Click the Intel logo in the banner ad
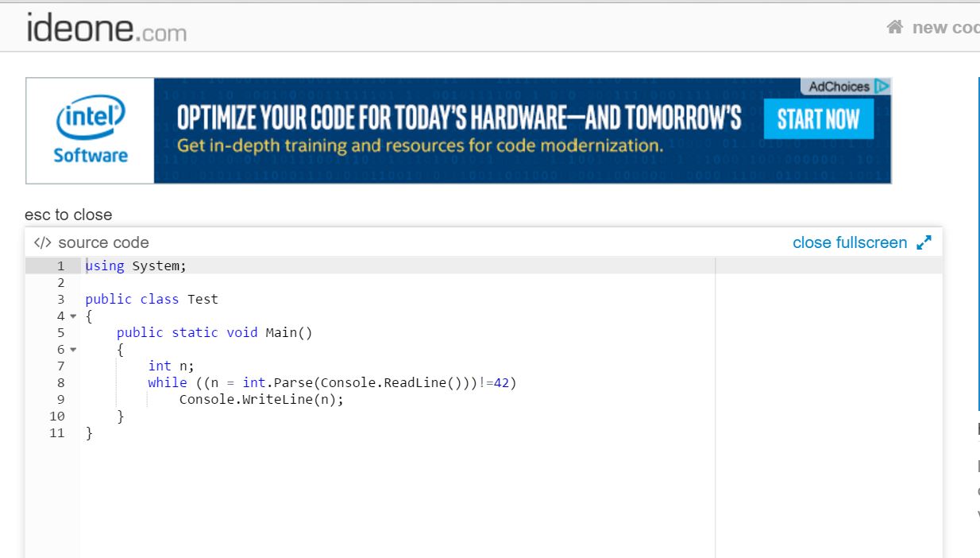This screenshot has width=980, height=558. [x=90, y=115]
